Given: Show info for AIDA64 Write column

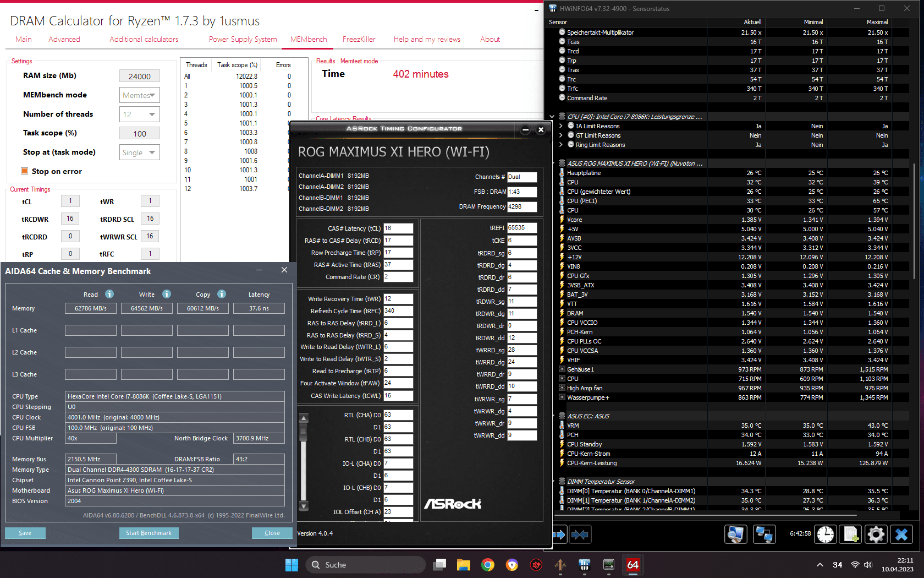Looking at the screenshot, I should (x=167, y=294).
